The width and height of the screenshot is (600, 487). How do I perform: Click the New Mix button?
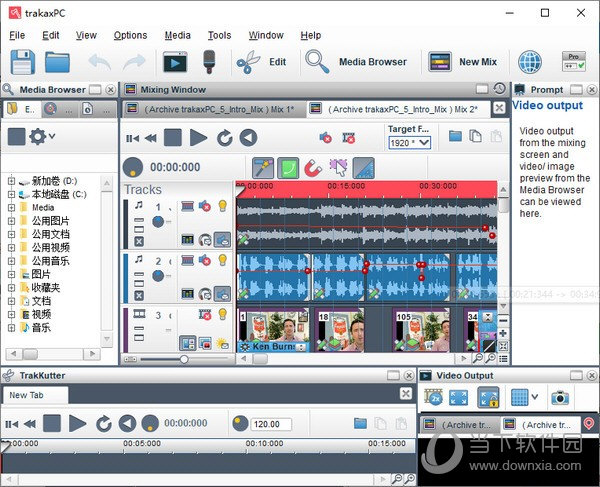pos(463,62)
